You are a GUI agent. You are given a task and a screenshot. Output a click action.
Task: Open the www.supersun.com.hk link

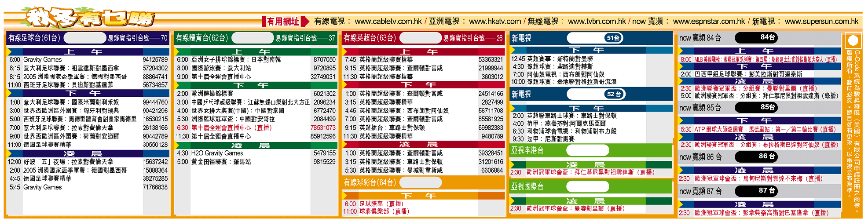(821, 21)
